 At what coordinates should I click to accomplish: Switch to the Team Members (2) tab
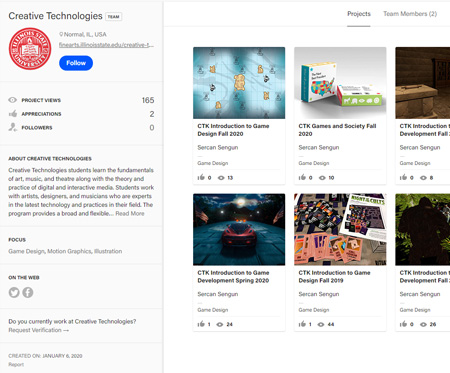410,14
